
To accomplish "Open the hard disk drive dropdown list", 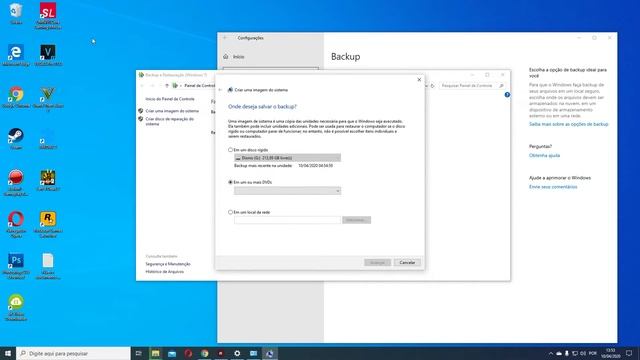I will tap(287, 158).
